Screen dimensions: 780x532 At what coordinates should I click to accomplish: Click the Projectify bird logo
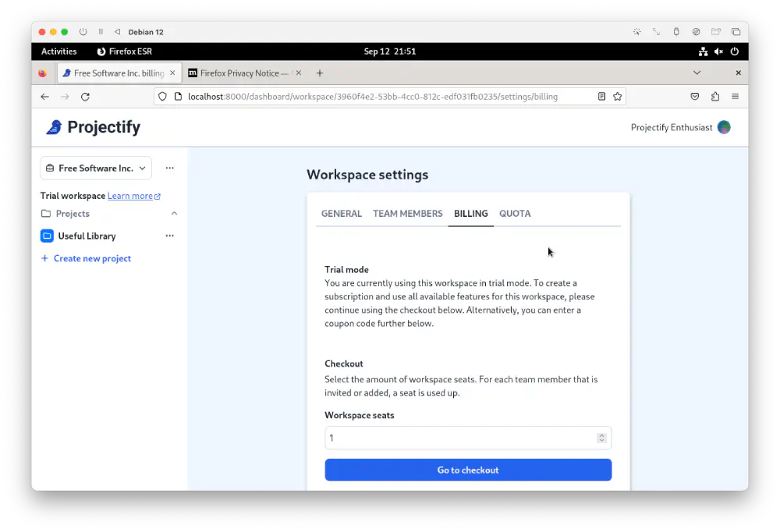click(x=54, y=127)
